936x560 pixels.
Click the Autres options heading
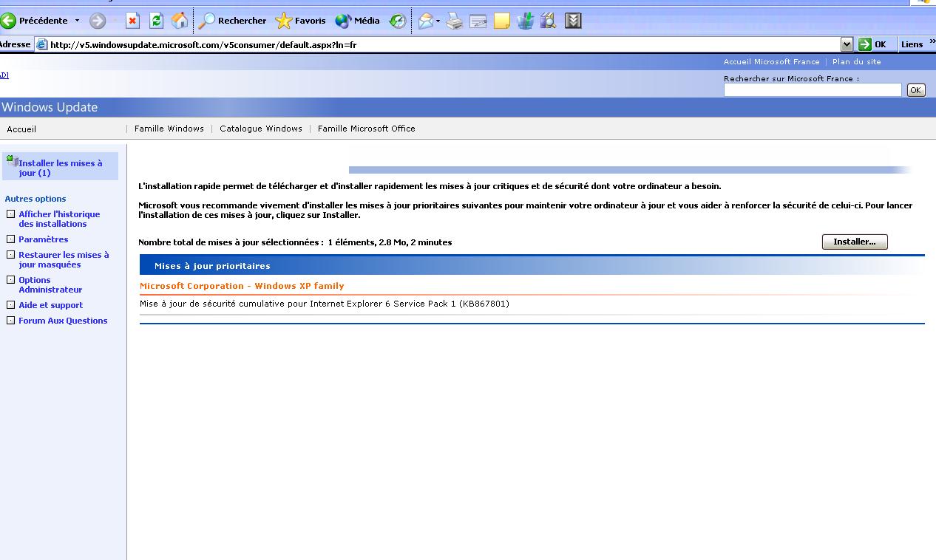click(35, 199)
